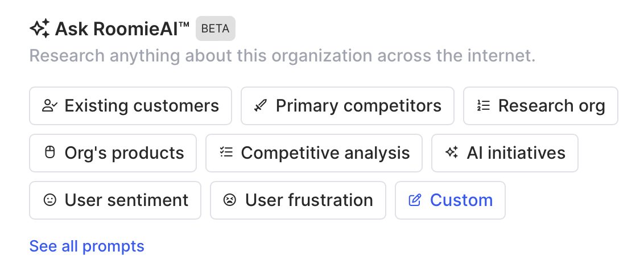Launch the AI initiatives prompt
This screenshot has width=644, height=272.
click(505, 153)
